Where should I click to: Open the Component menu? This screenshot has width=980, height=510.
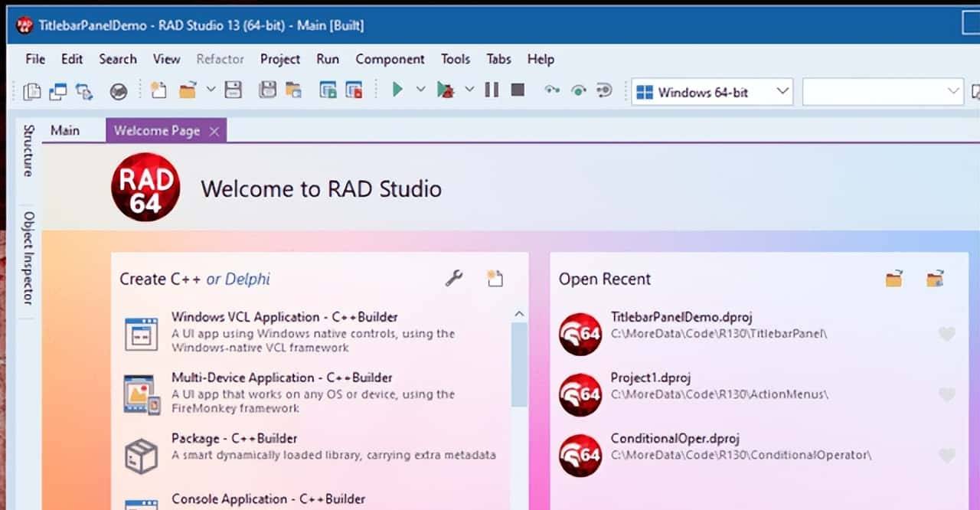click(390, 59)
